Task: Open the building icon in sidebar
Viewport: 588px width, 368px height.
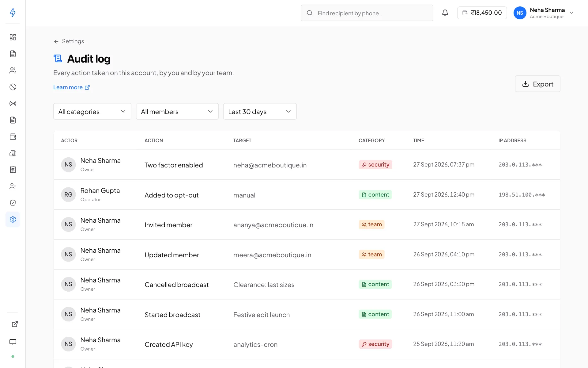Action: point(13,153)
